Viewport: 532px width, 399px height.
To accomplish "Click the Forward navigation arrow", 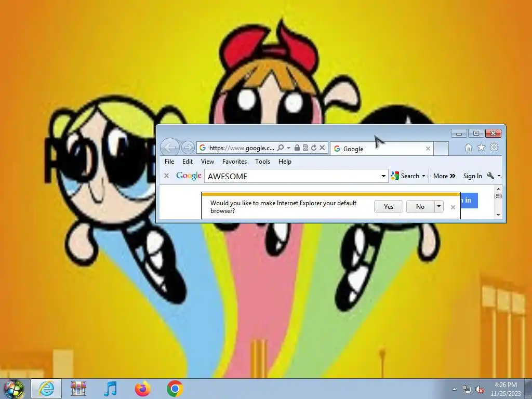I will 188,147.
